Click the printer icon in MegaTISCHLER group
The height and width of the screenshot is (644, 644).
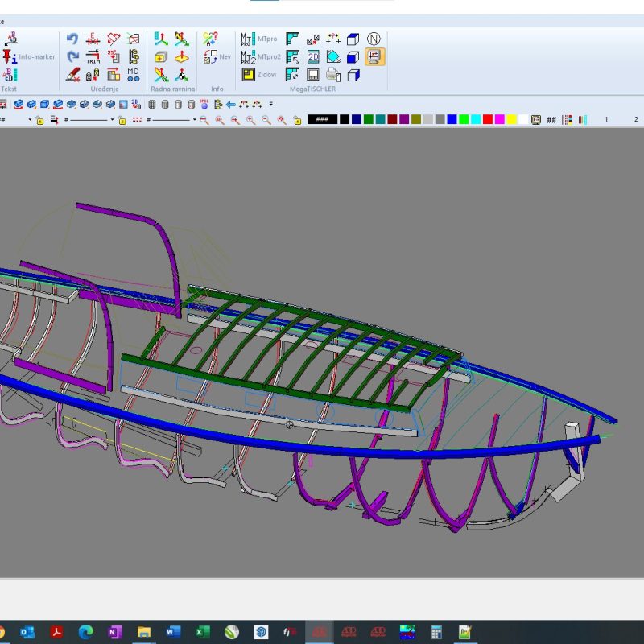pos(332,75)
